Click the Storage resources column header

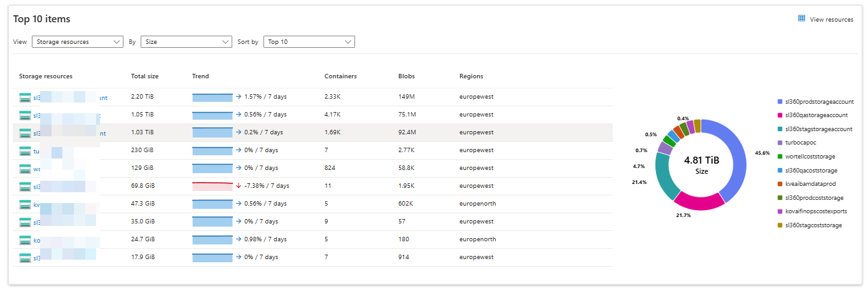46,76
